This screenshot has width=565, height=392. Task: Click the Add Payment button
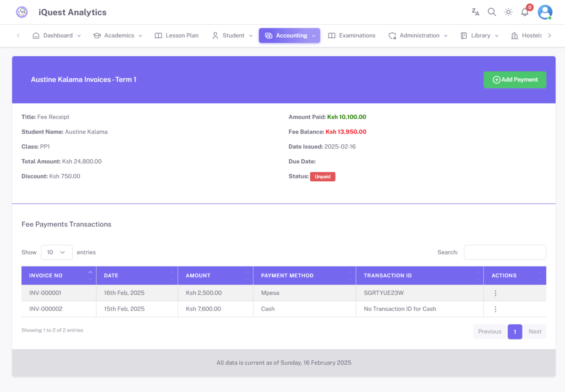[x=515, y=80]
